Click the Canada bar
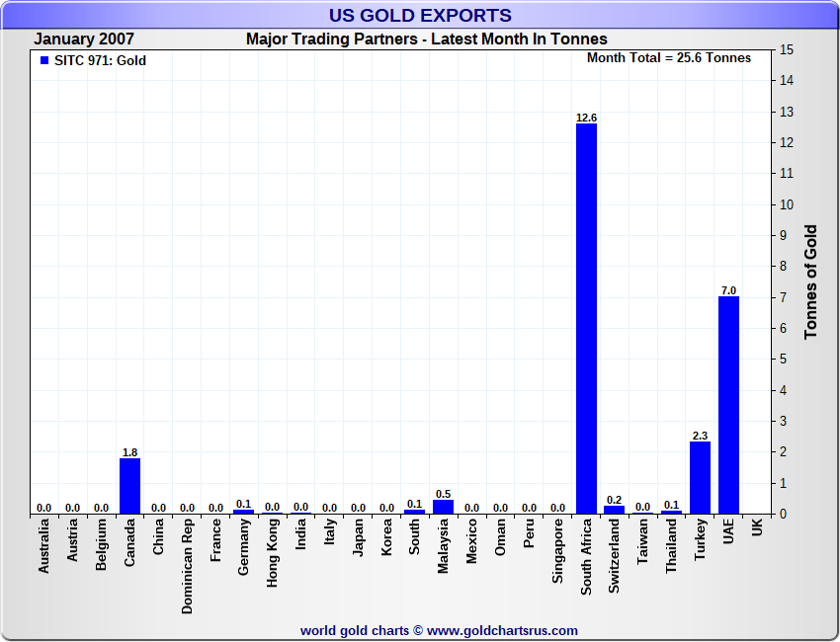 pyautogui.click(x=129, y=486)
